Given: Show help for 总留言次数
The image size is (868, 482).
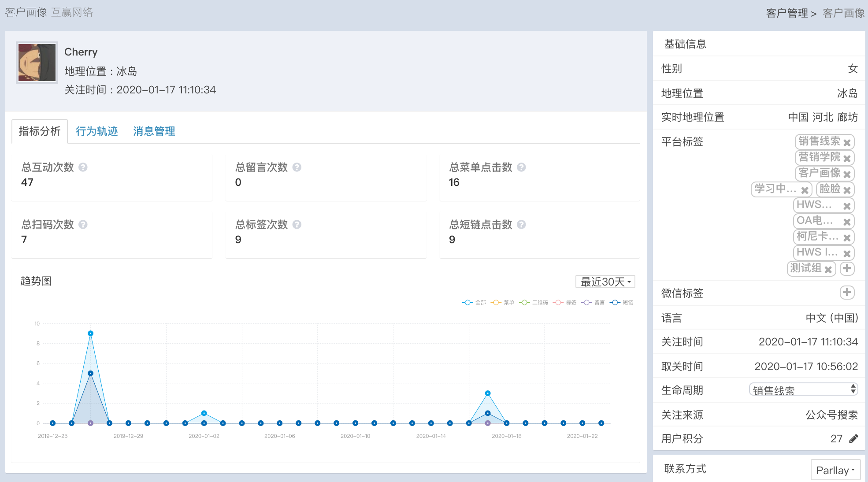Looking at the screenshot, I should 297,167.
